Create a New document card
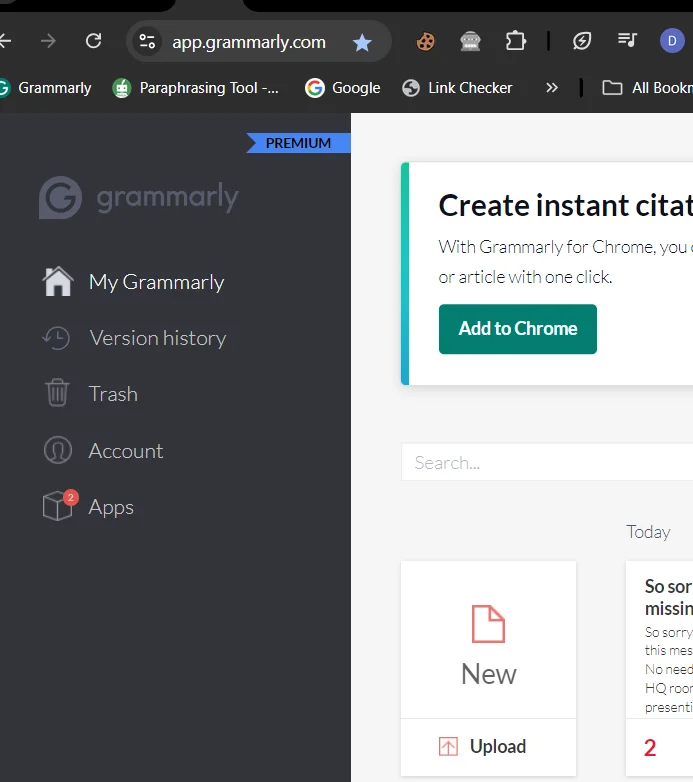The height and width of the screenshot is (782, 693). [489, 640]
